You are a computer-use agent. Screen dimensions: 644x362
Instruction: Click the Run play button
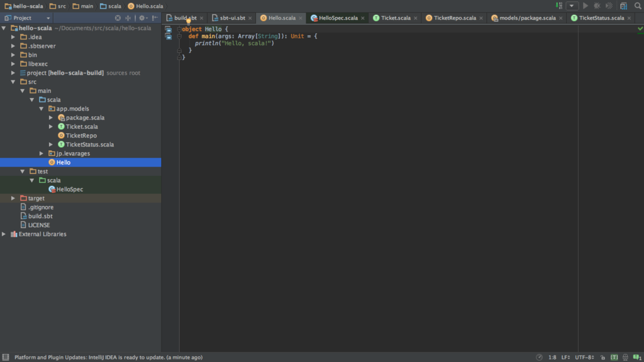[586, 6]
